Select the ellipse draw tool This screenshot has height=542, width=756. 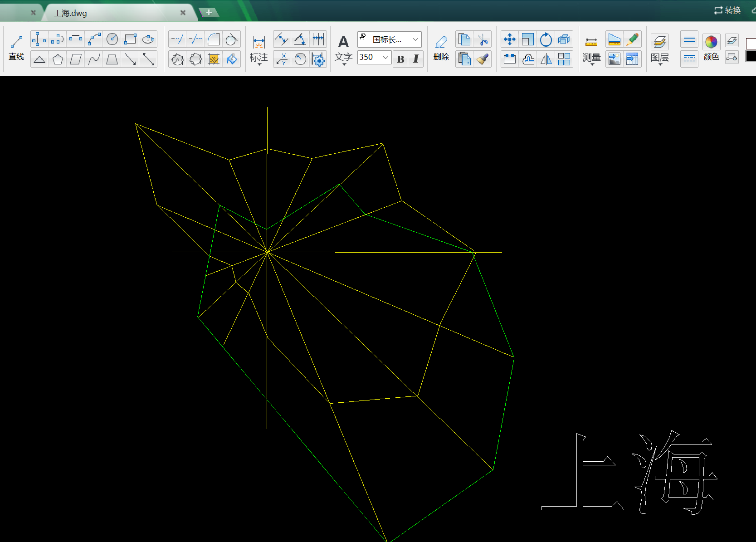pyautogui.click(x=148, y=39)
